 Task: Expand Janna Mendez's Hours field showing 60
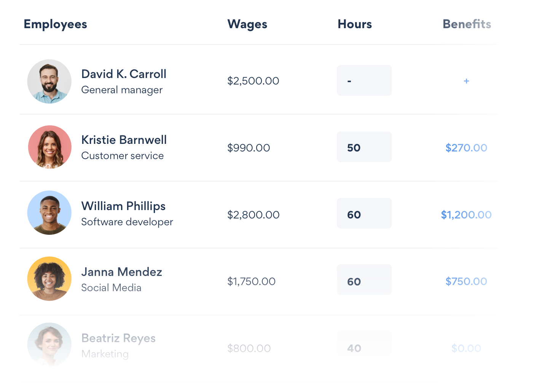point(364,280)
